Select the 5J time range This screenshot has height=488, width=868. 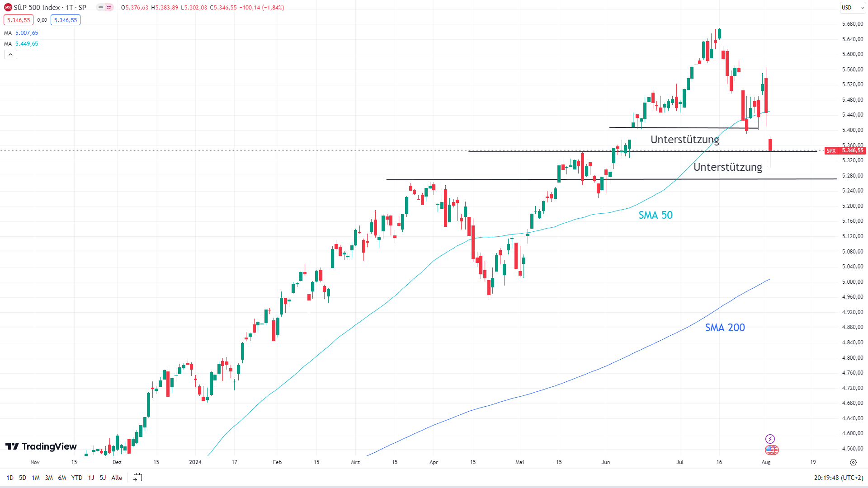103,478
